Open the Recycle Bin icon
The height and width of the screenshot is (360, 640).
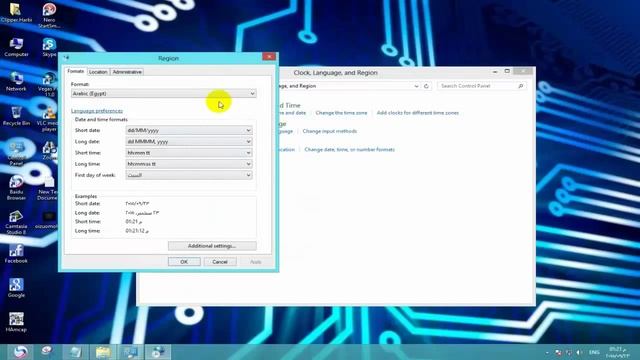[x=16, y=116]
